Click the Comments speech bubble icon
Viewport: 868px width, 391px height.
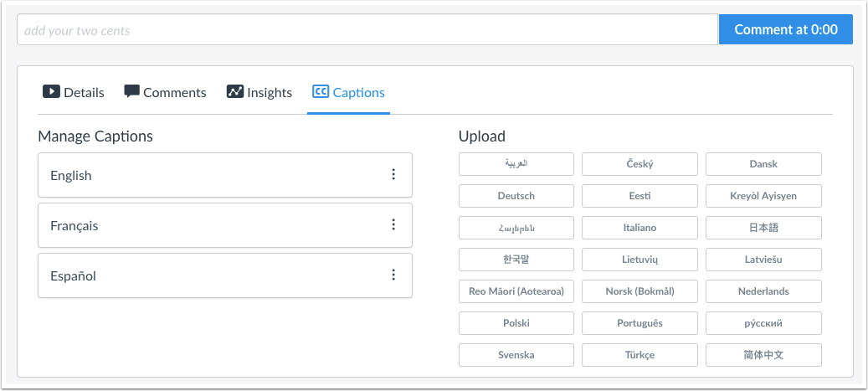coord(131,92)
